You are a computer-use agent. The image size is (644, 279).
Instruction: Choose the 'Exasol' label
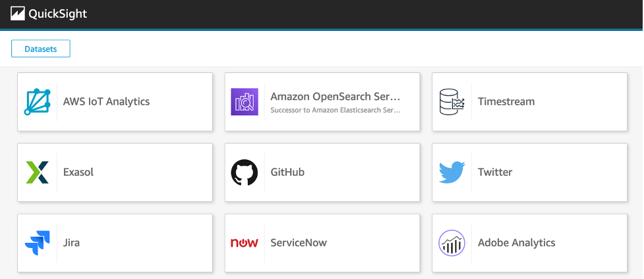point(78,172)
